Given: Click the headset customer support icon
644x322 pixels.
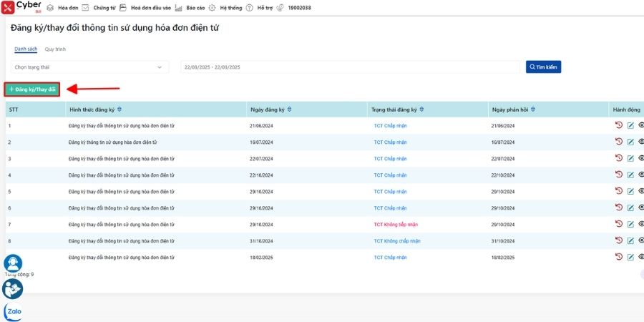Looking at the screenshot, I should [13, 264].
